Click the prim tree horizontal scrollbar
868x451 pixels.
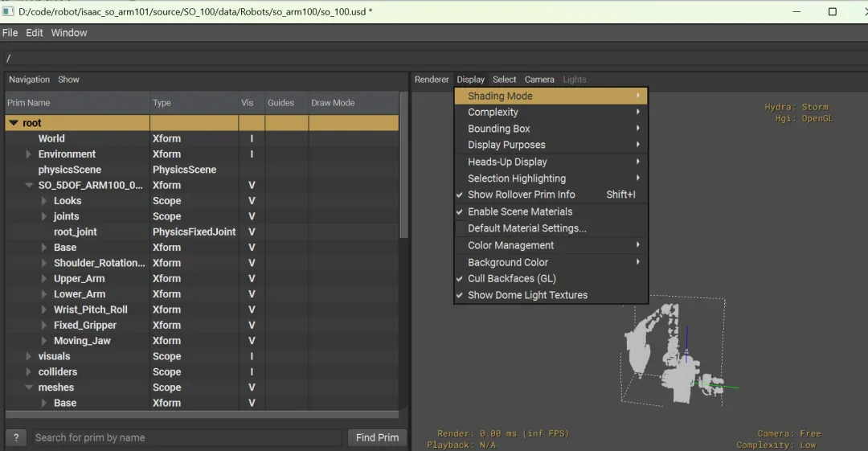(202, 415)
